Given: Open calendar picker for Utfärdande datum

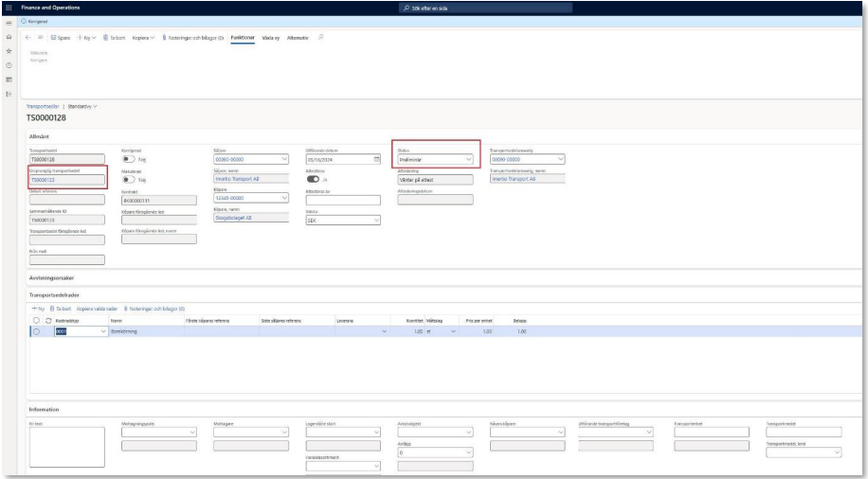Looking at the screenshot, I should point(376,160).
